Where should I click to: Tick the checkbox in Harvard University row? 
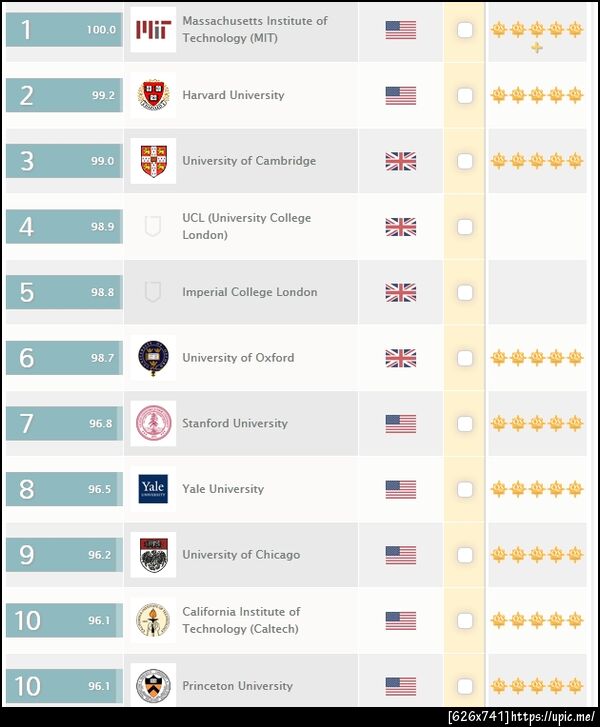pos(465,95)
